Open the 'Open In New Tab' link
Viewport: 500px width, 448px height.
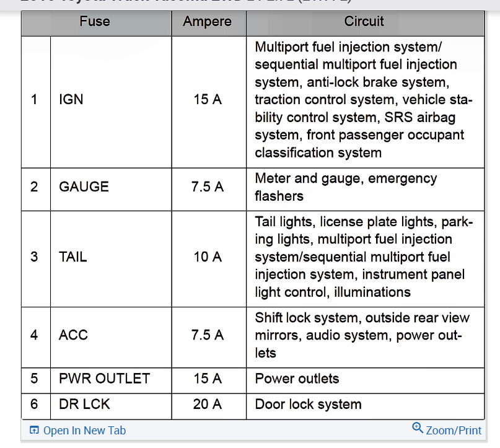(x=84, y=431)
